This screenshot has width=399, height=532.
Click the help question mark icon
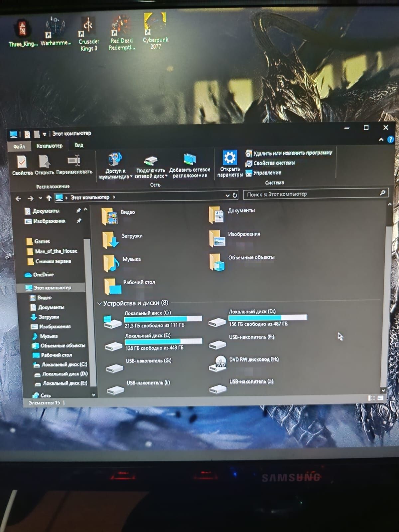click(391, 140)
